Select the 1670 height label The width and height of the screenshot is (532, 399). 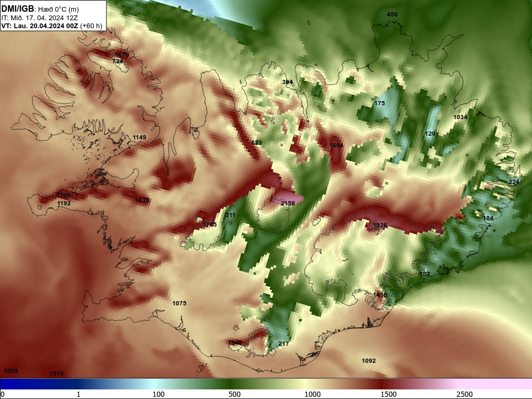click(x=122, y=55)
